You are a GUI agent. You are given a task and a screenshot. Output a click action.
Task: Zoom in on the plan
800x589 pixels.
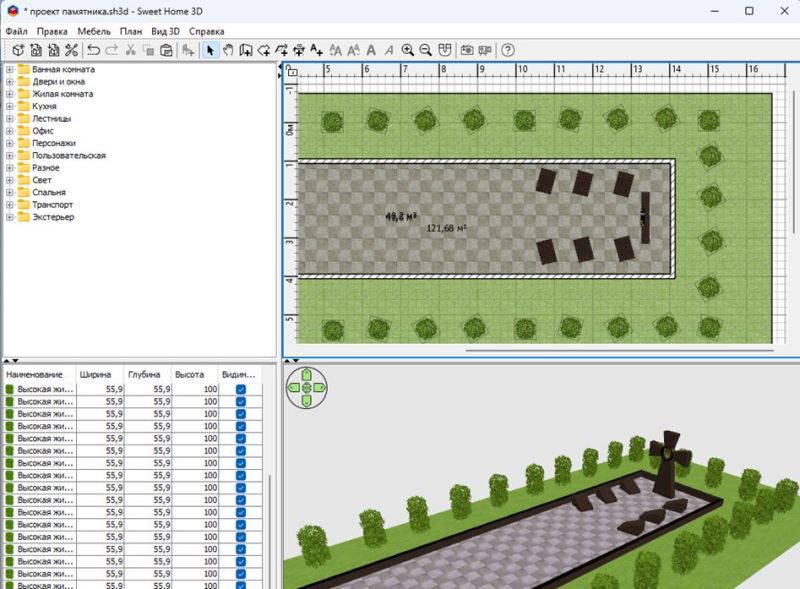coord(407,50)
